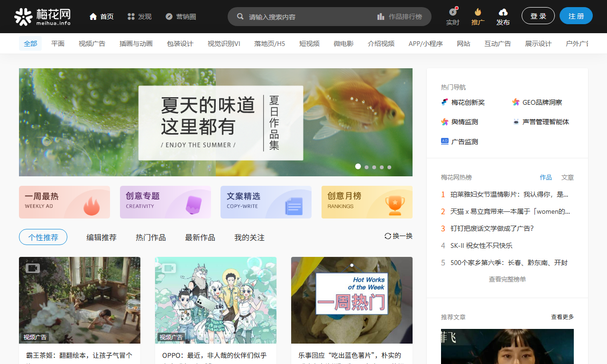This screenshot has width=607, height=364.
Task: Open the 一周最热 Weekly AD card
Action: (64, 202)
